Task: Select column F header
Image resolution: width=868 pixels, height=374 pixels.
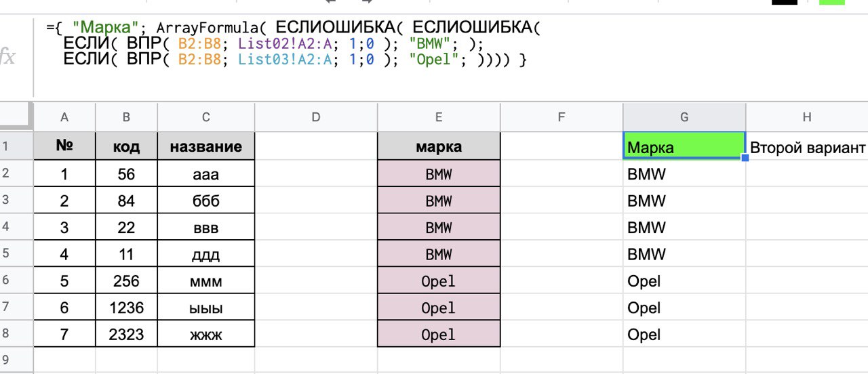Action: [x=561, y=117]
